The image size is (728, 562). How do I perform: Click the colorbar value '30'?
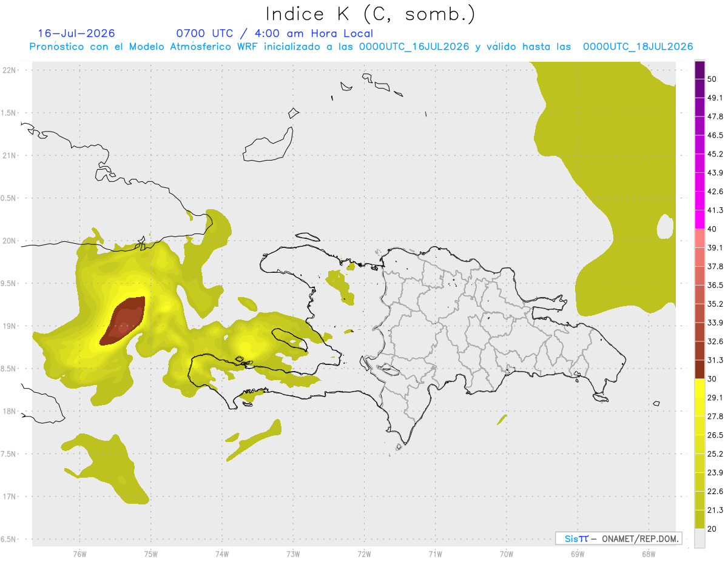pyautogui.click(x=712, y=379)
